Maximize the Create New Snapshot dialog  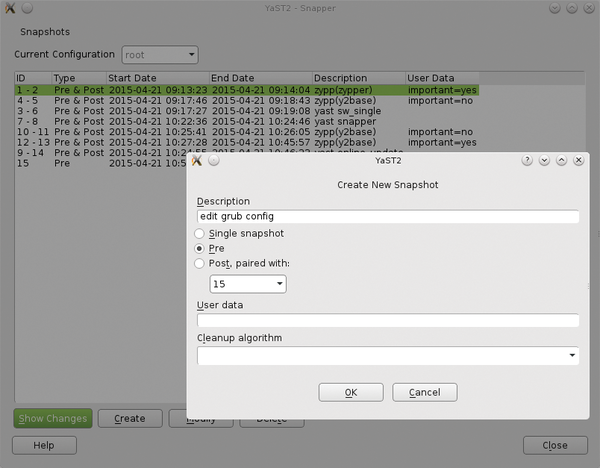coord(561,160)
